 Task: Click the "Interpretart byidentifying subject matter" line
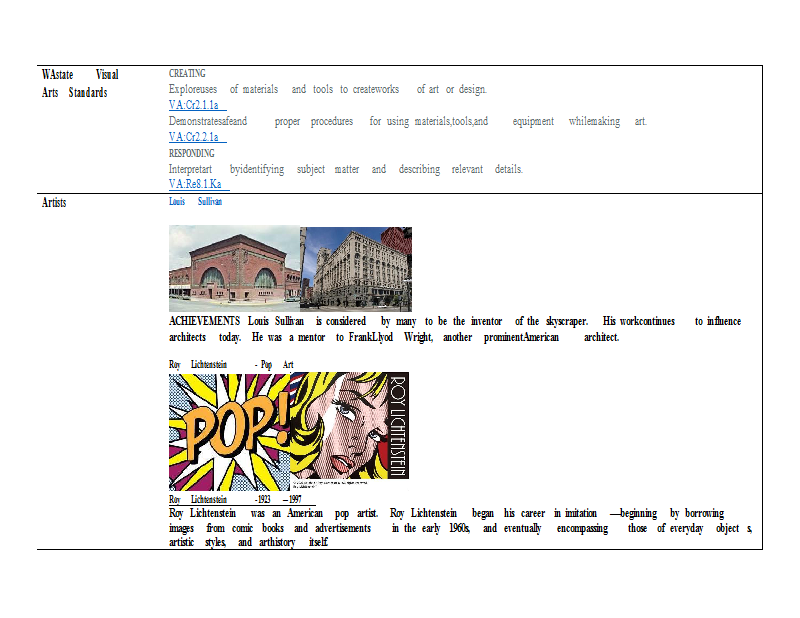click(345, 169)
